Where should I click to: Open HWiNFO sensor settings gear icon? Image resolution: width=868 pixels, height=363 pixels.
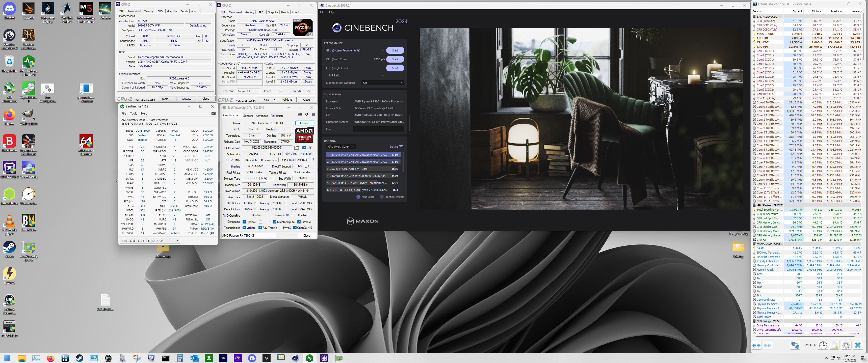click(x=846, y=345)
